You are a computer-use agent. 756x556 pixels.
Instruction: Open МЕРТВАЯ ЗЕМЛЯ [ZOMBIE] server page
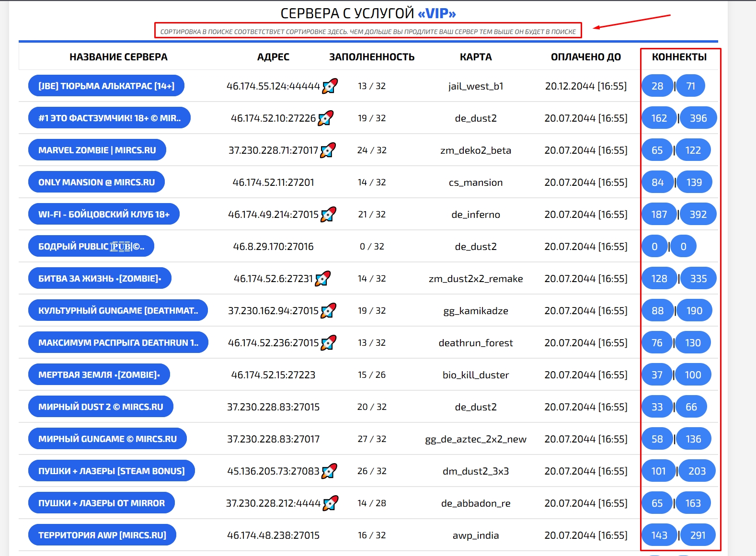pyautogui.click(x=99, y=374)
